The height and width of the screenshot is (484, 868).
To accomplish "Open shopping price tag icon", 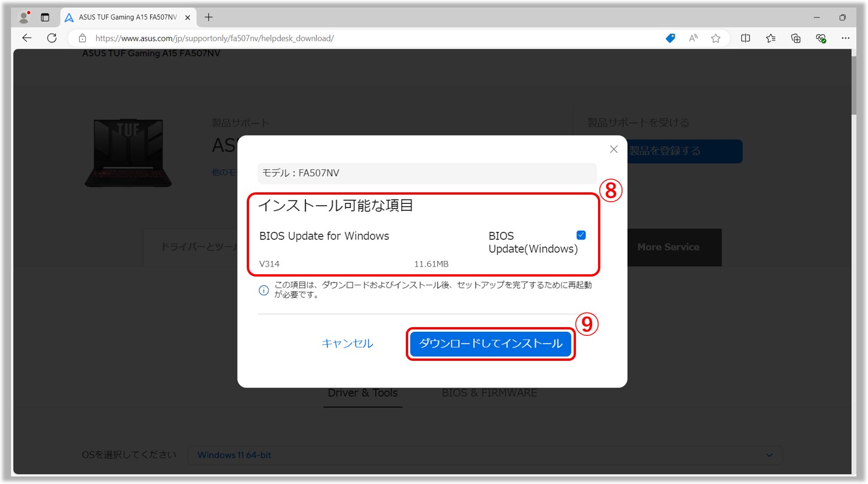I will coord(670,38).
